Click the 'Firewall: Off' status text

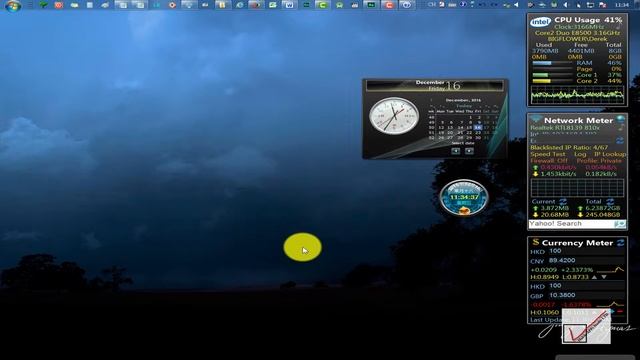(x=549, y=161)
